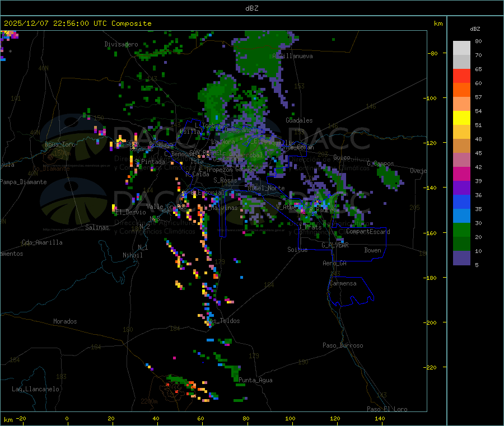Viewport: 504px width, 426px height.
Task: Click the 'Paso_El_Loro' label
Action: coord(387,409)
